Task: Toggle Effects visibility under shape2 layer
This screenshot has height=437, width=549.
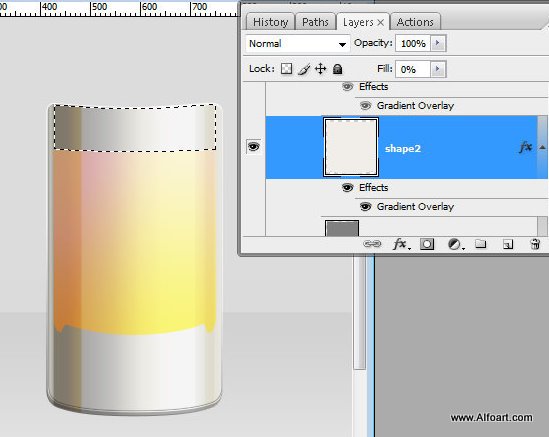Action: click(347, 188)
